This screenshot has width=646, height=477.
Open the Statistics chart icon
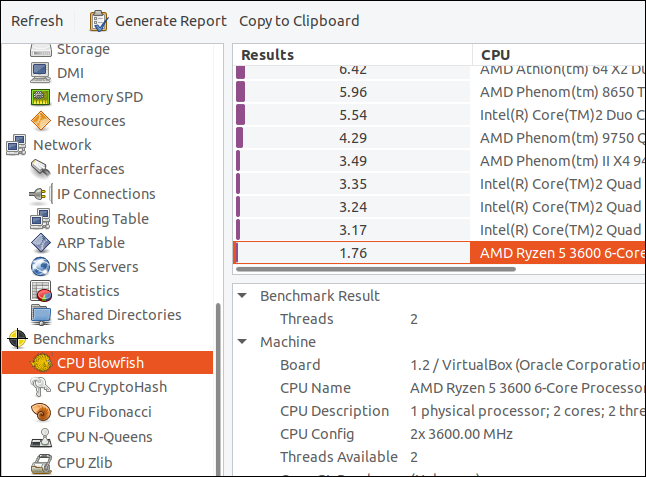41,291
